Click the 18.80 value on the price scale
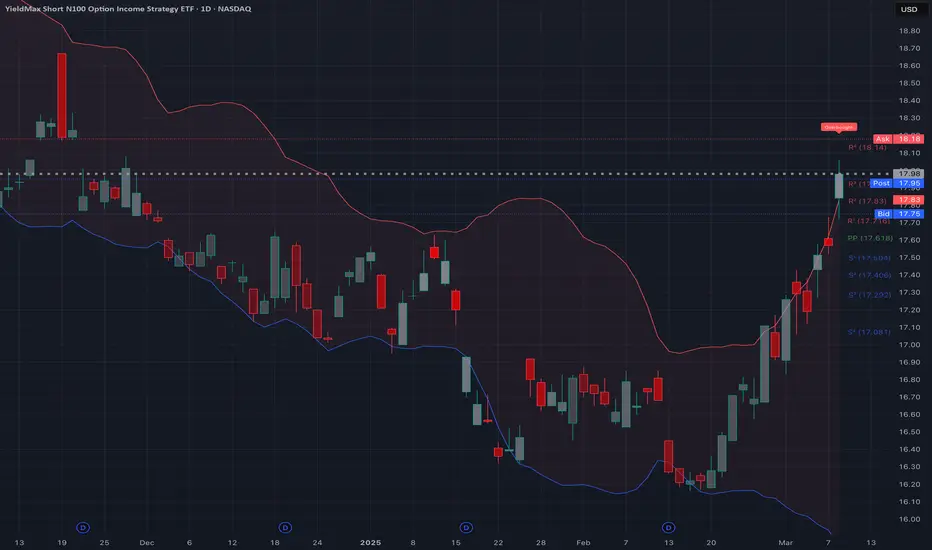Image resolution: width=932 pixels, height=550 pixels. pos(909,31)
